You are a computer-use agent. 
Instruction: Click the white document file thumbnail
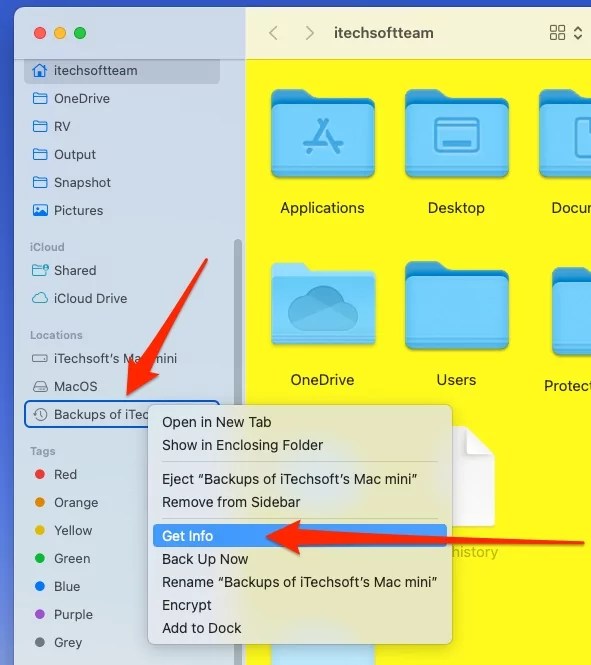(x=474, y=476)
